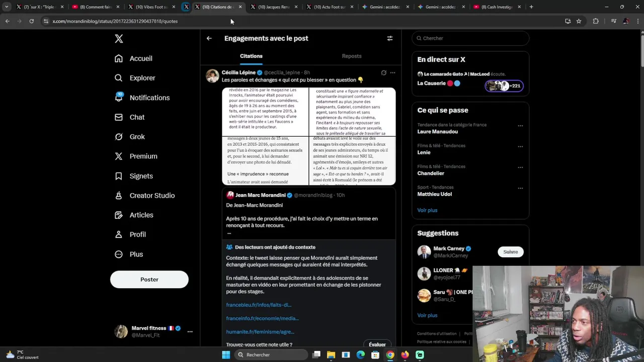Open the Premium X icon

tap(119, 156)
